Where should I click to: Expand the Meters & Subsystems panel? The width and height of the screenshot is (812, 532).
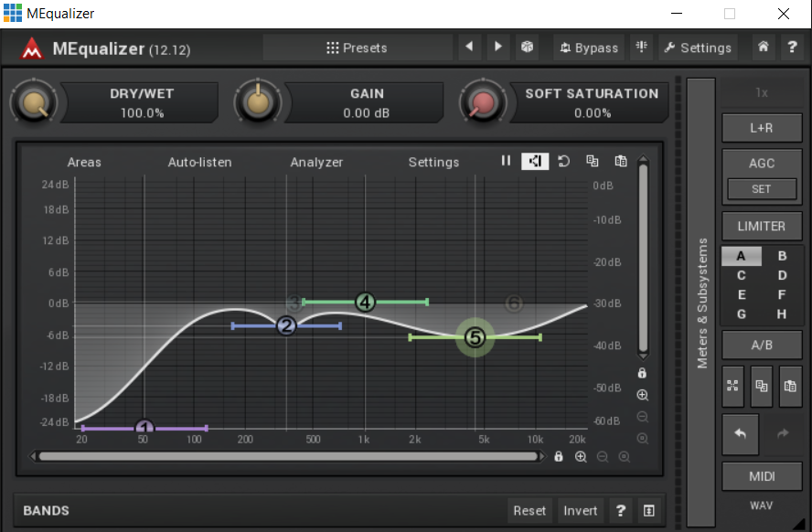(x=701, y=303)
